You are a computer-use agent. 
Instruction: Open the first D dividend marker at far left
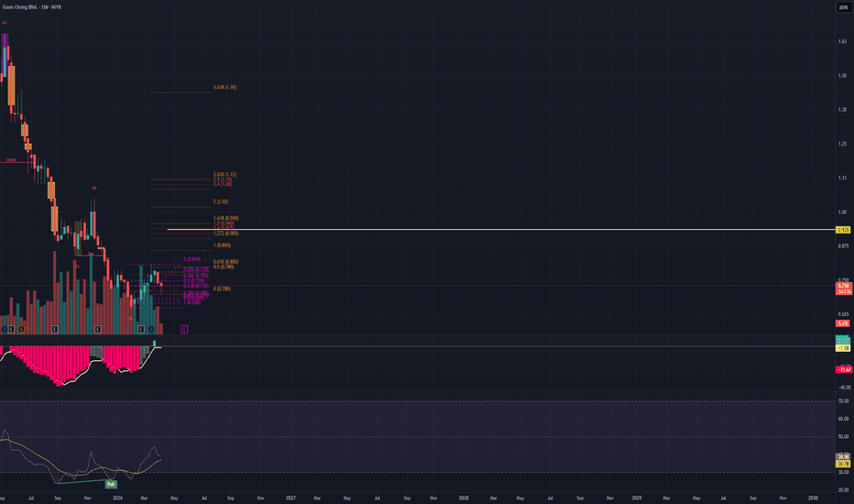coord(5,329)
